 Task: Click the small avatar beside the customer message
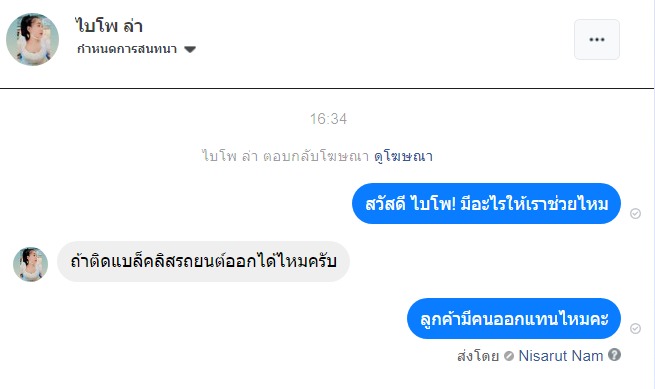click(x=30, y=264)
